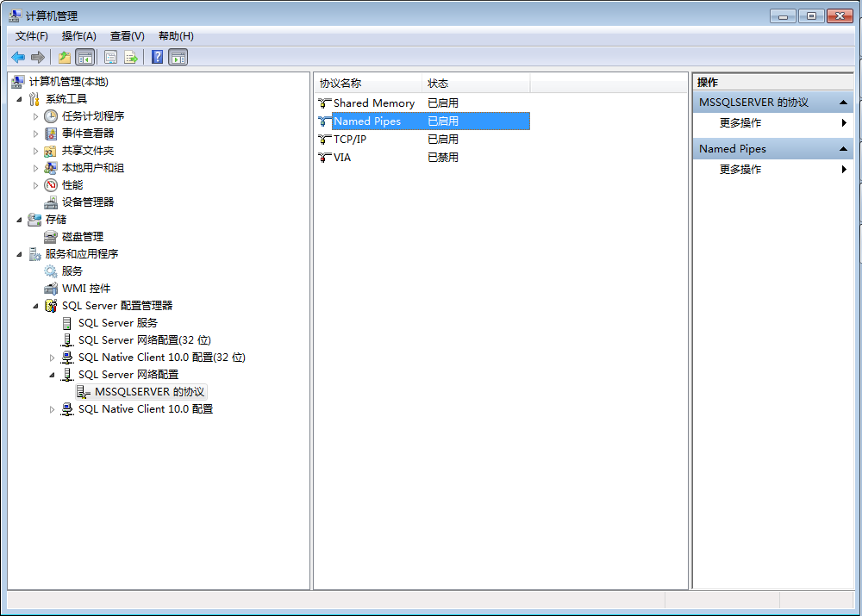
Task: Collapse the 系统工具 tree node
Action: click(20, 99)
